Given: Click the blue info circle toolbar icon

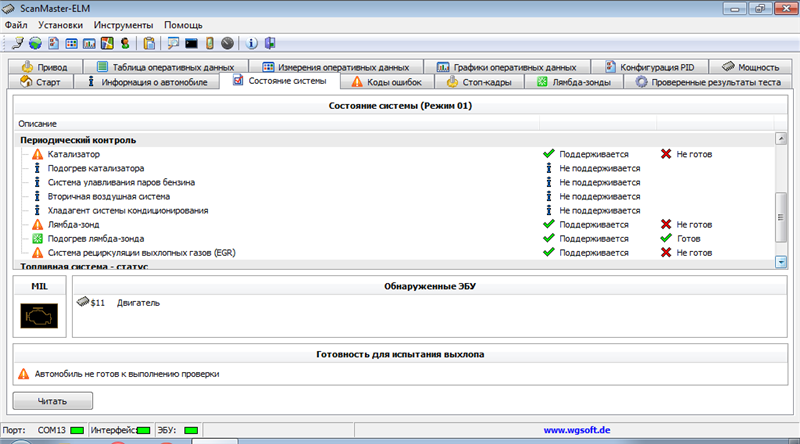Looking at the screenshot, I should [x=251, y=43].
